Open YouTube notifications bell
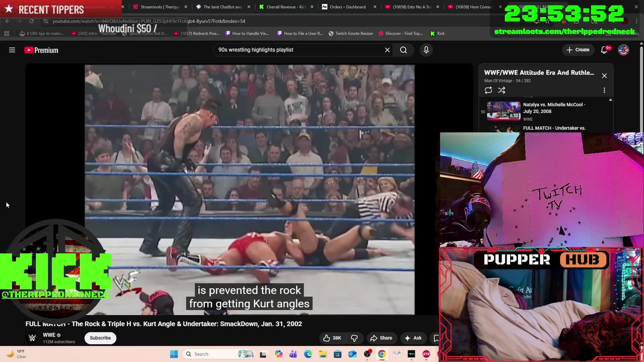 click(x=605, y=50)
